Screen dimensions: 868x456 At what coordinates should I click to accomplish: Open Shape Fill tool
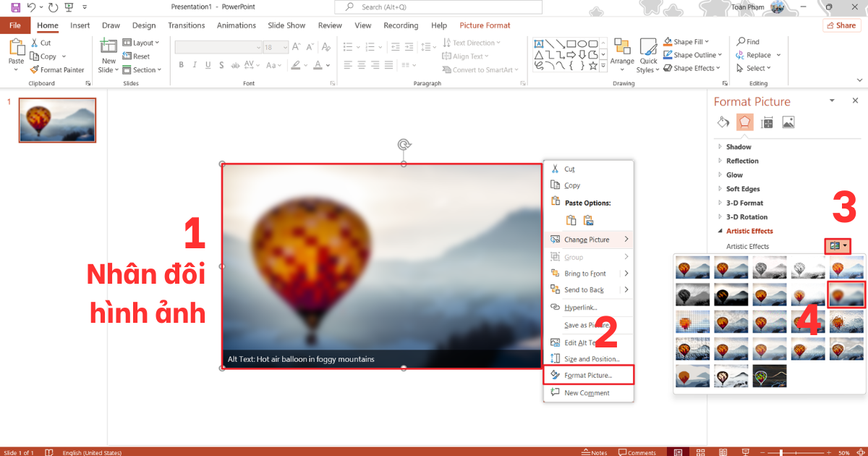685,41
